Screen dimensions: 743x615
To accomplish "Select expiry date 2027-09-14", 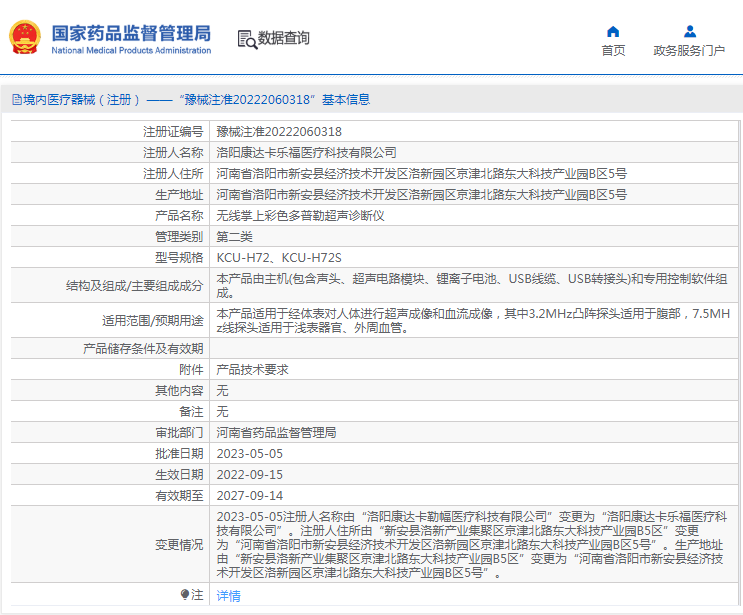I will (250, 496).
